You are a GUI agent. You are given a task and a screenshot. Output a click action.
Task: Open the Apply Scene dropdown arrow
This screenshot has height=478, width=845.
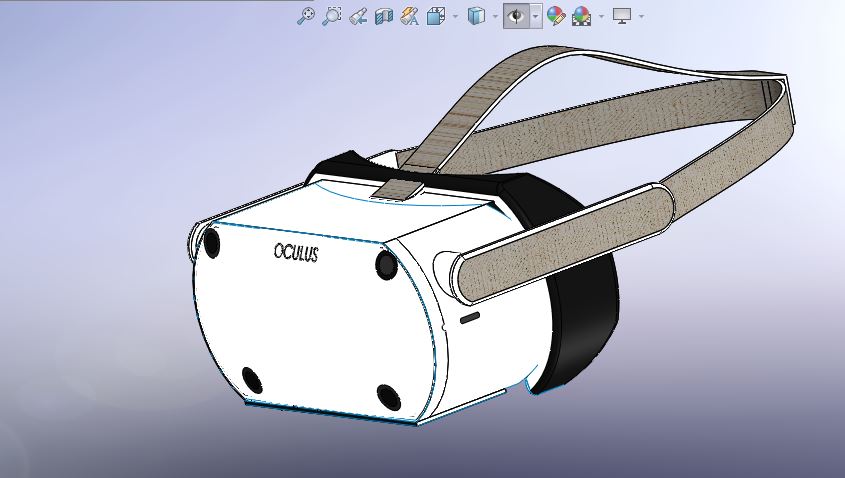[601, 17]
